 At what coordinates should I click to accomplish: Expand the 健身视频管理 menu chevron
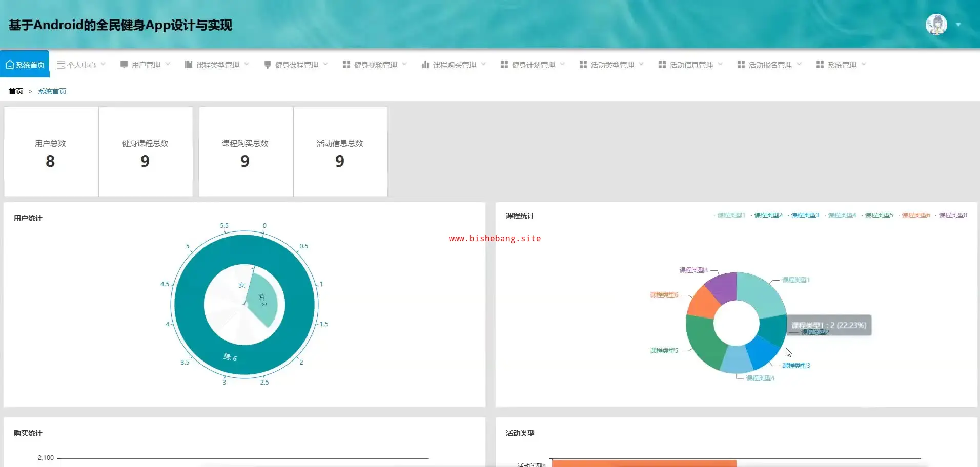404,65
